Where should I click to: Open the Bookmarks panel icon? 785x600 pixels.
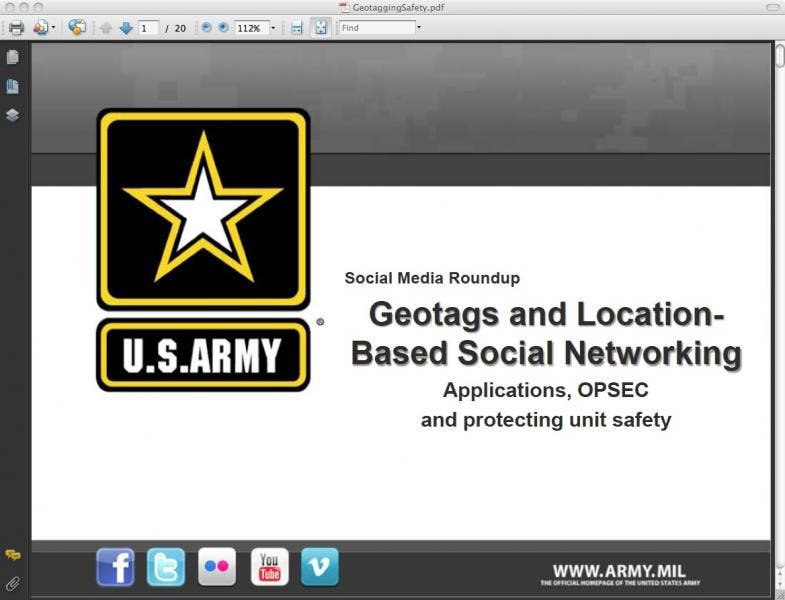(x=13, y=86)
